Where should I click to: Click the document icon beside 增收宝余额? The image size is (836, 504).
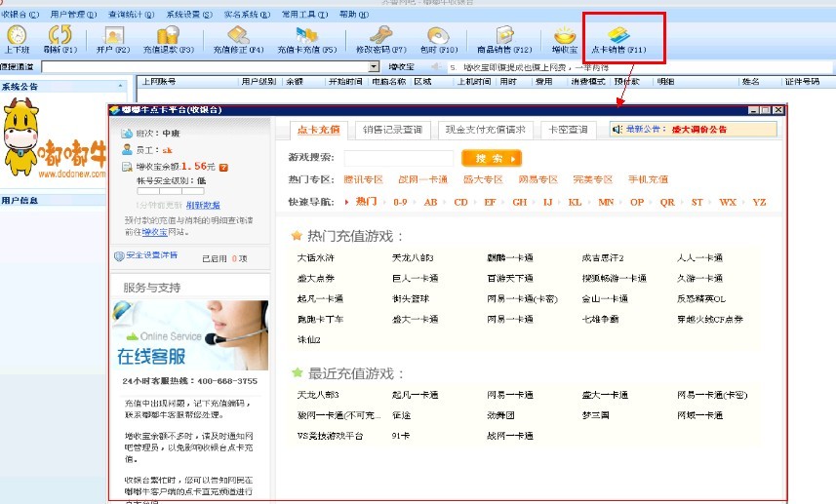point(127,168)
